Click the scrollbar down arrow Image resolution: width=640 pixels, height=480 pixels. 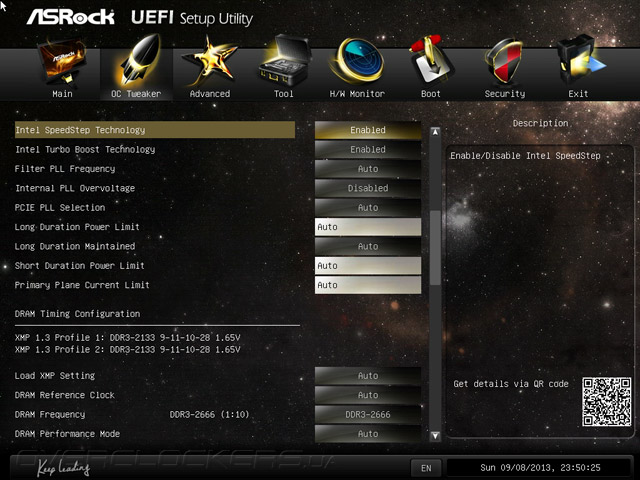click(x=436, y=436)
